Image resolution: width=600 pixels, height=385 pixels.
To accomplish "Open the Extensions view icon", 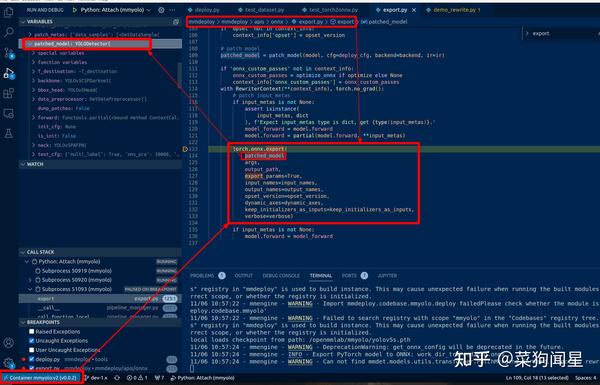I will pyautogui.click(x=8, y=93).
